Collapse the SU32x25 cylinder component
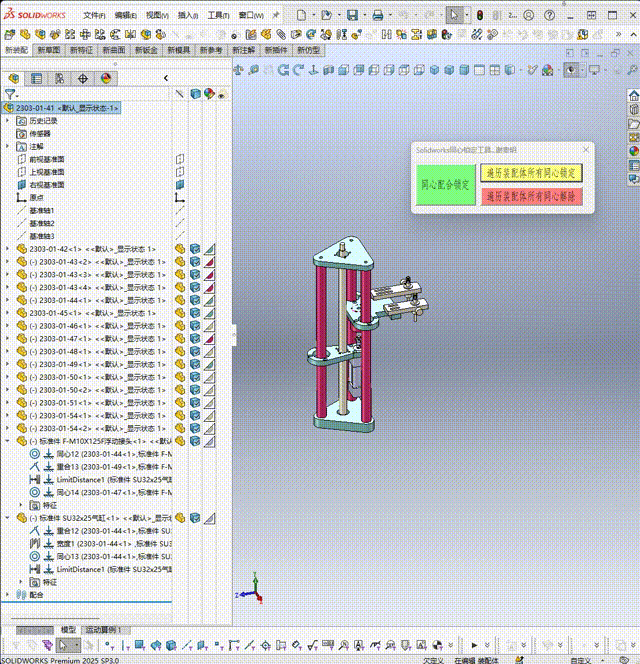This screenshot has width=640, height=664. (x=7, y=518)
